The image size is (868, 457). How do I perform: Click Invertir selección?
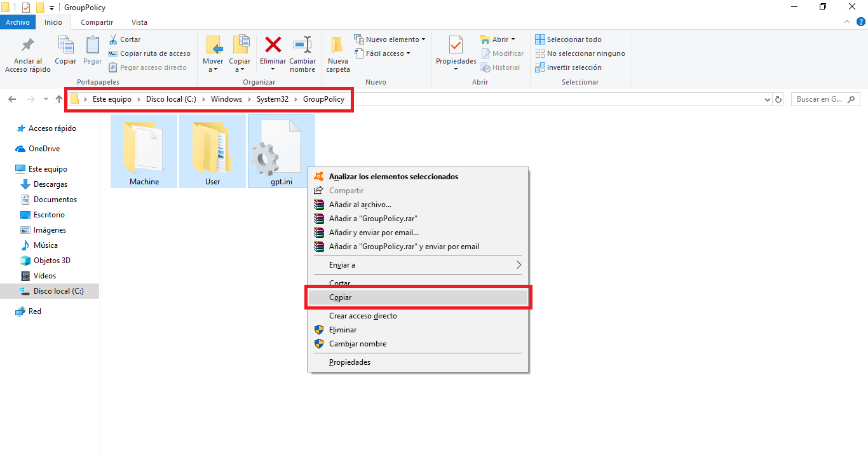pos(569,67)
